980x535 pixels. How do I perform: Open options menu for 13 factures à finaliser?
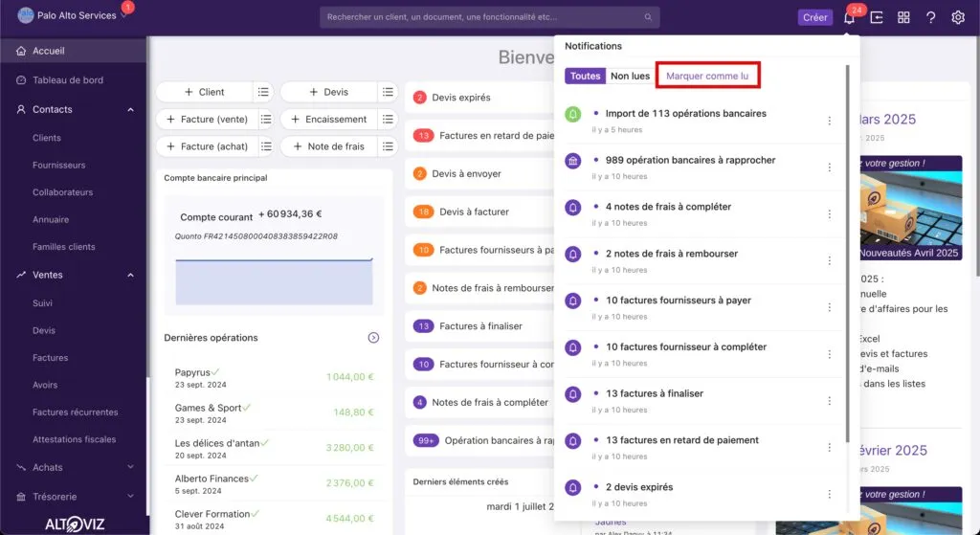[x=830, y=401]
